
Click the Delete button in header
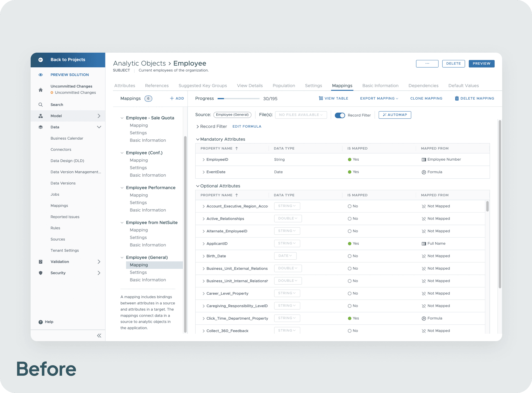pos(453,64)
